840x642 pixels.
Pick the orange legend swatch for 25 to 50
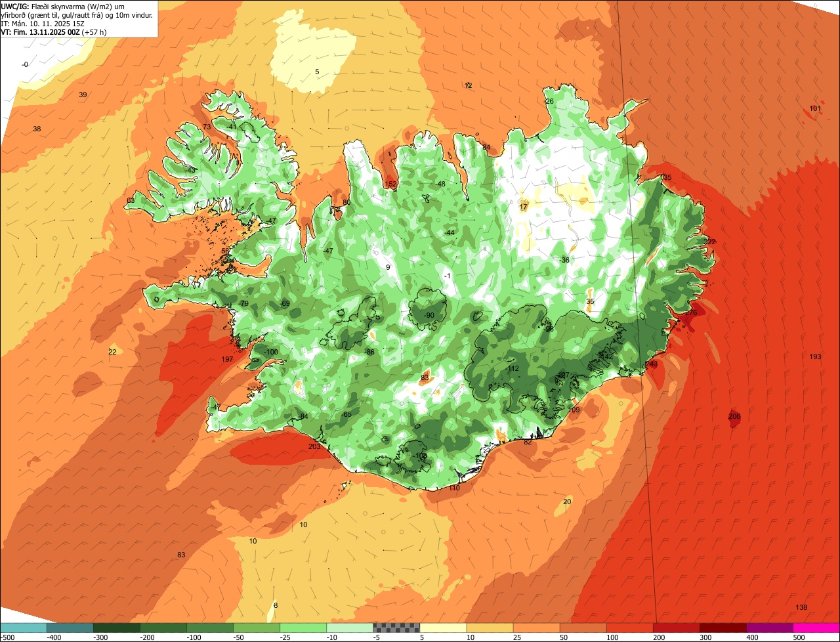[x=536, y=628]
